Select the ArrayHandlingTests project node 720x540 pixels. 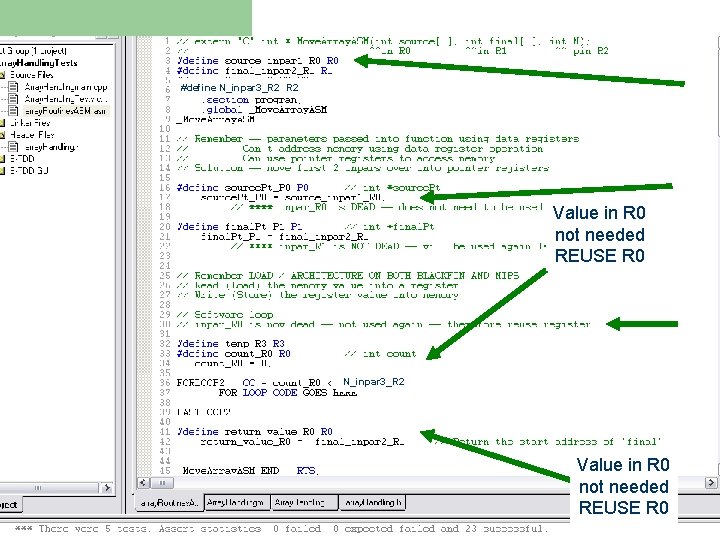point(39,63)
